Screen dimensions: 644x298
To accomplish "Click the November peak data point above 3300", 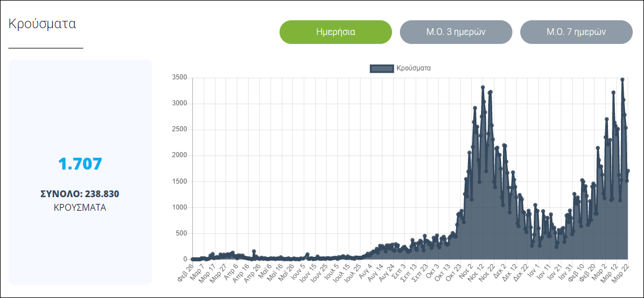I will pos(483,87).
